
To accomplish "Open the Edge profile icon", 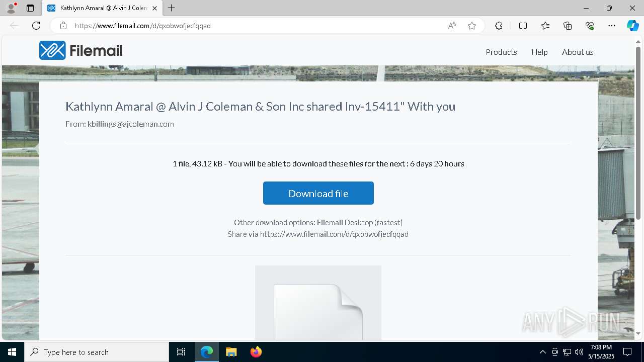I will pyautogui.click(x=11, y=8).
